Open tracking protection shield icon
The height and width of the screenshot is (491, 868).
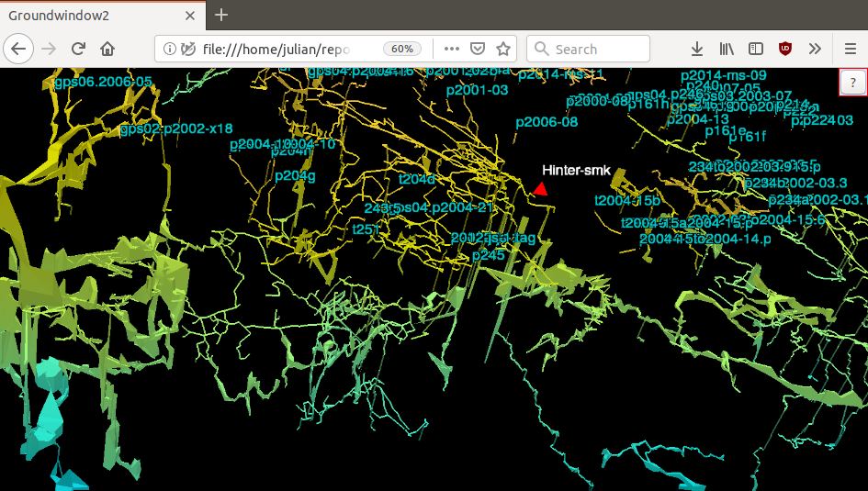pos(188,49)
